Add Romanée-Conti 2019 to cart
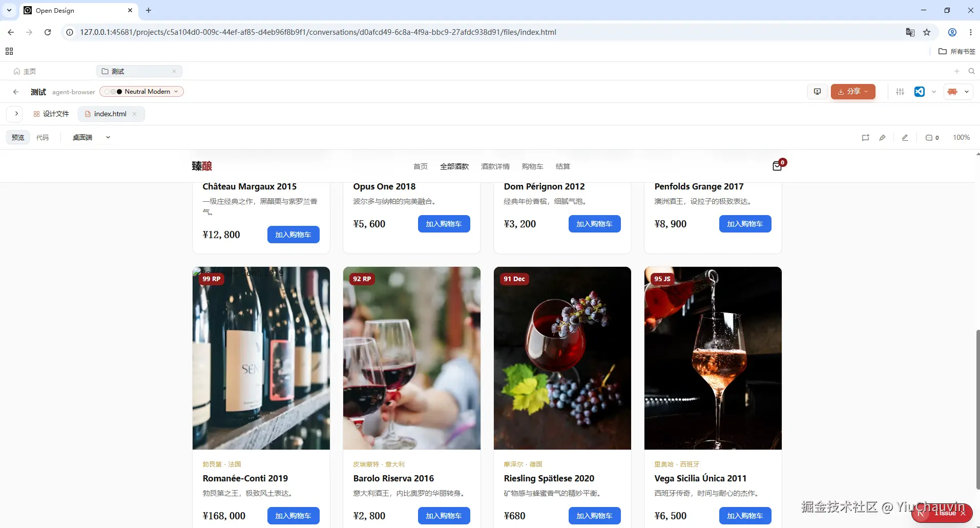The width and height of the screenshot is (980, 528). (x=294, y=516)
